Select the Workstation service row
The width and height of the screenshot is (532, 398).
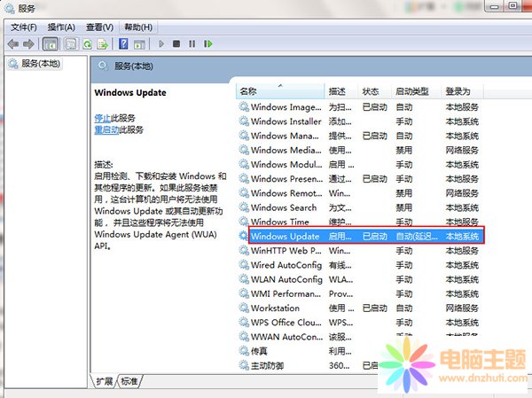(x=360, y=308)
